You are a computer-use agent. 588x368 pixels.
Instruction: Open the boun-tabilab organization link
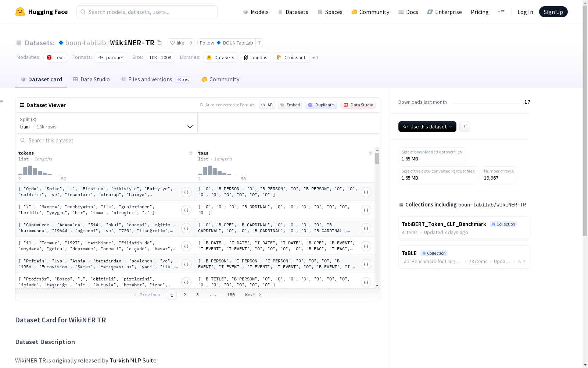coord(86,43)
